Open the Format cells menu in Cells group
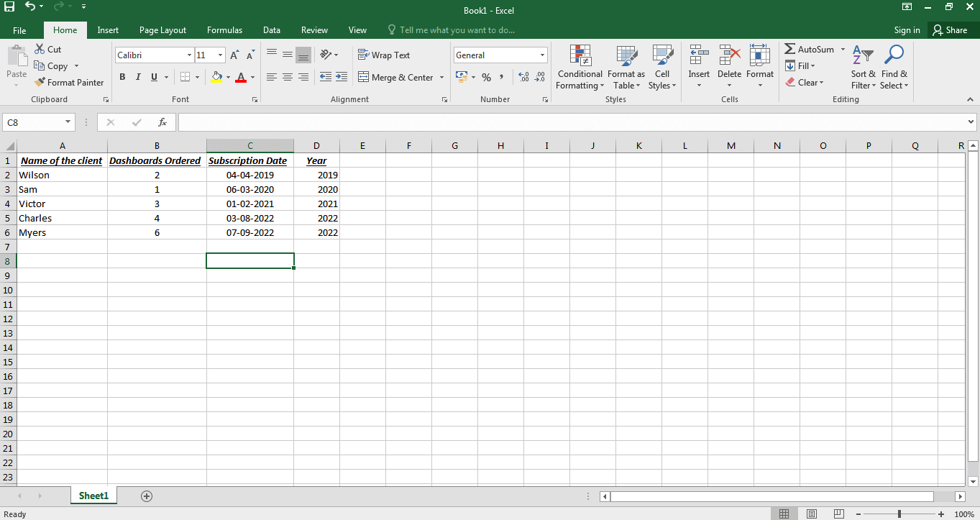 760,67
